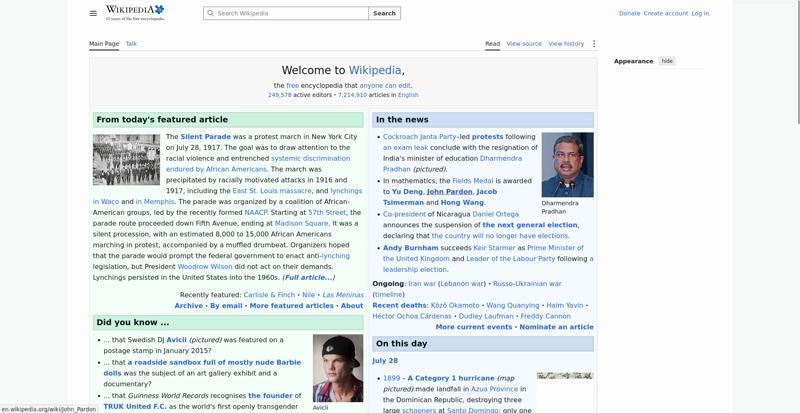This screenshot has height=413, width=800.
Task: Open the Log in link
Action: pos(700,13)
